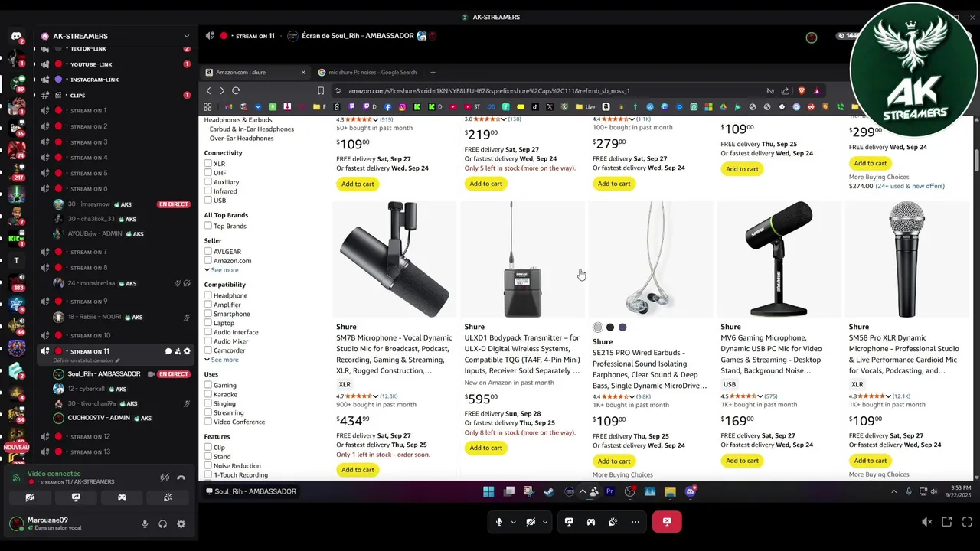Add MV6 Gaming Microphone to cart
The width and height of the screenshot is (980, 551).
point(742,461)
